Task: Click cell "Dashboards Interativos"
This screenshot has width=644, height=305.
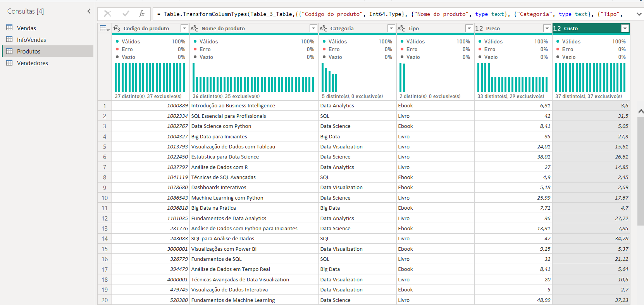Action: tap(254, 187)
